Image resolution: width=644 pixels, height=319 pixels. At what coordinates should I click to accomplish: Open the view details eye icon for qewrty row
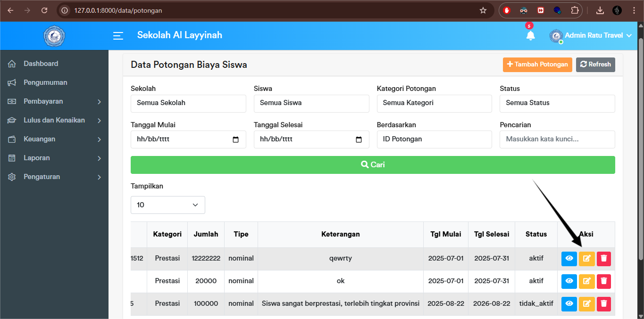(x=569, y=258)
